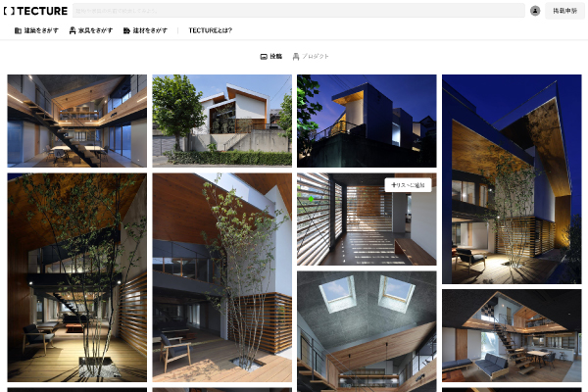Open the TECTURE logo home link
588x392 pixels.
pyautogui.click(x=35, y=11)
